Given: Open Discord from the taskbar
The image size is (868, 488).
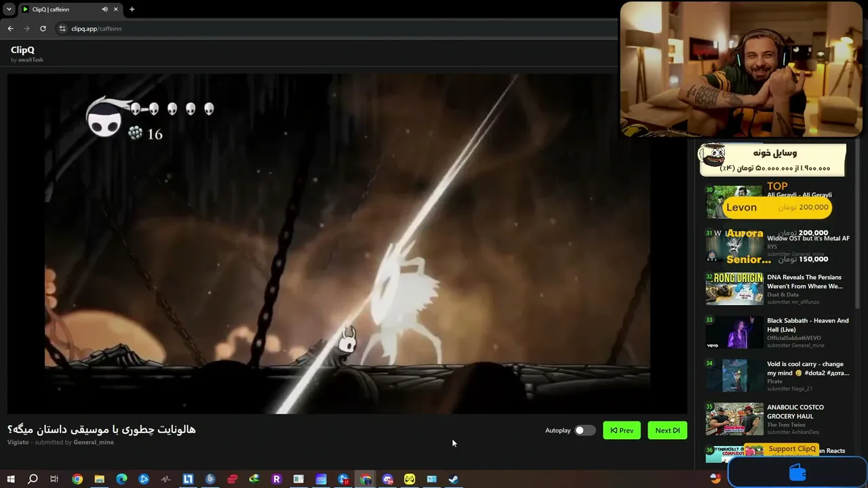Looking at the screenshot, I should pos(387,479).
